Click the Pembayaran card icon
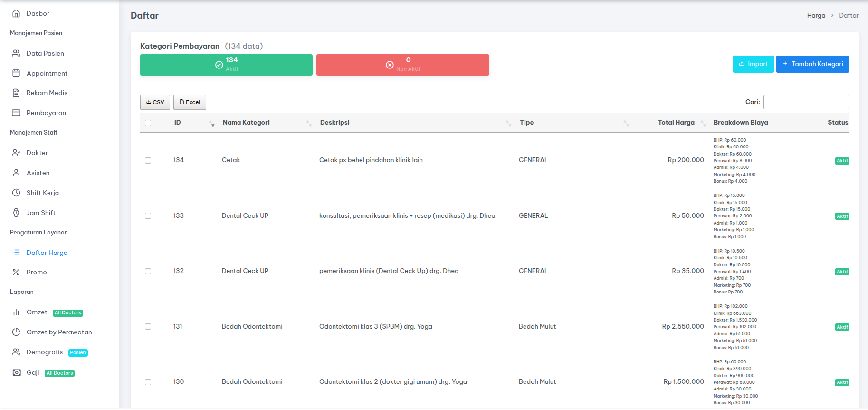Viewport: 868px width, 410px height. coord(16,113)
